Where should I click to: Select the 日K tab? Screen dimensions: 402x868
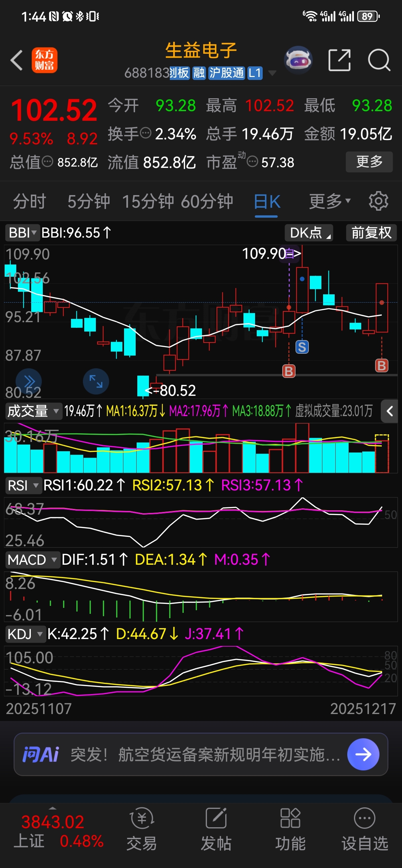267,201
